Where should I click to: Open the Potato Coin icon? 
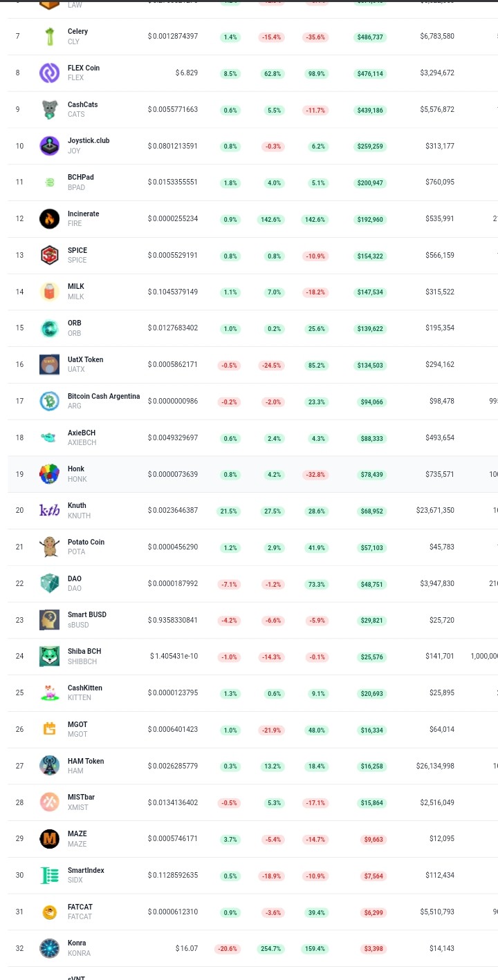pos(50,547)
